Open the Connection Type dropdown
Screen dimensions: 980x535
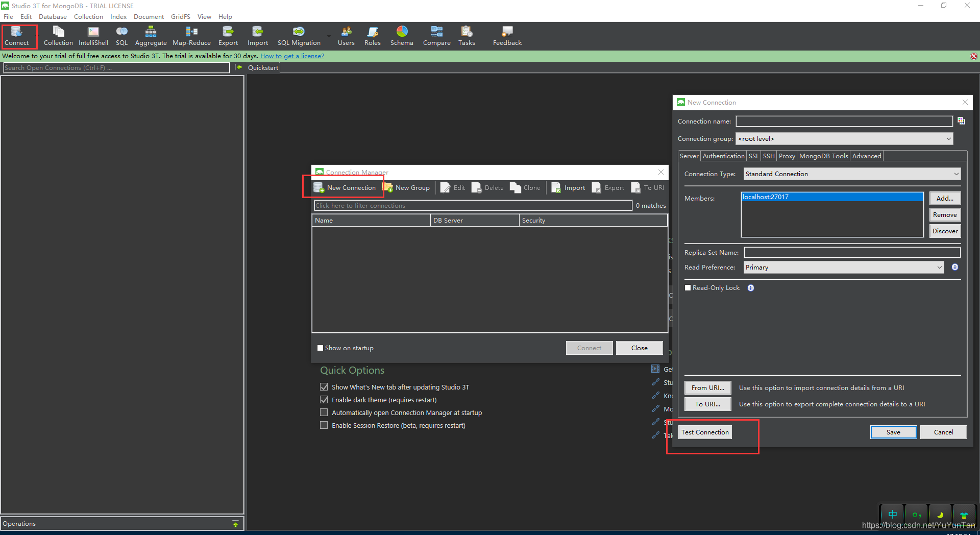tap(852, 174)
